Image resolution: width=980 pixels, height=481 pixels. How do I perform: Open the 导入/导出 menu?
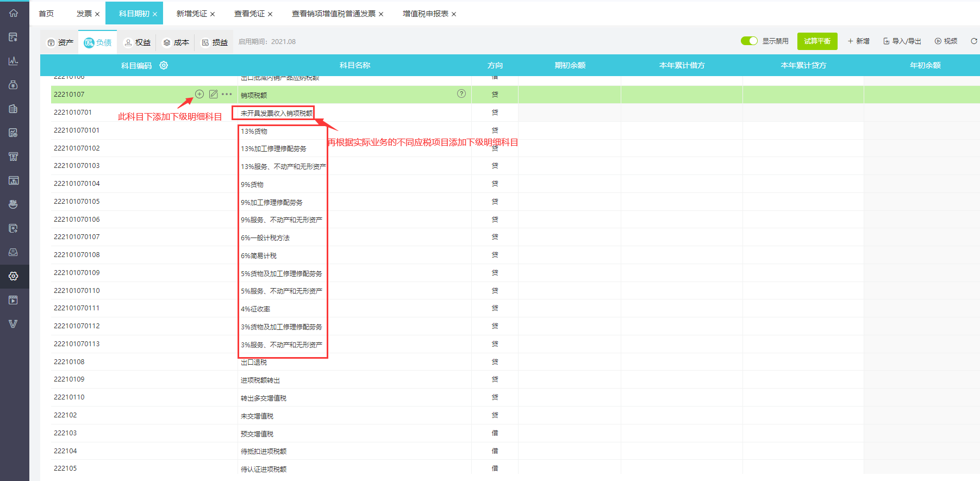(902, 41)
